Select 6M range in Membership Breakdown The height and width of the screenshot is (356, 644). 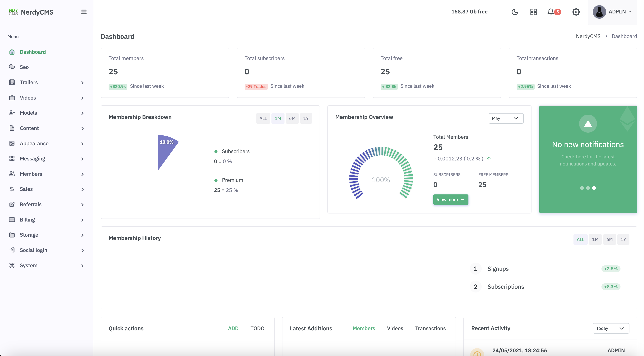(x=292, y=118)
